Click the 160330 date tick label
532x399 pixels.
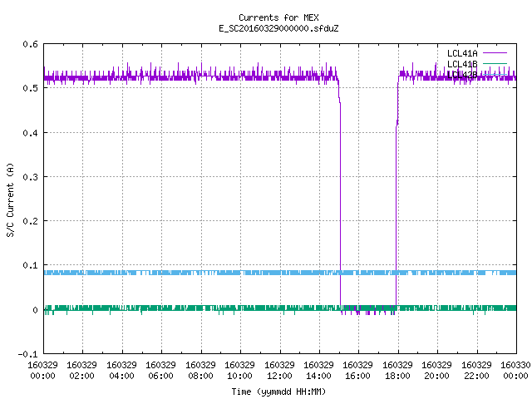[x=515, y=366]
